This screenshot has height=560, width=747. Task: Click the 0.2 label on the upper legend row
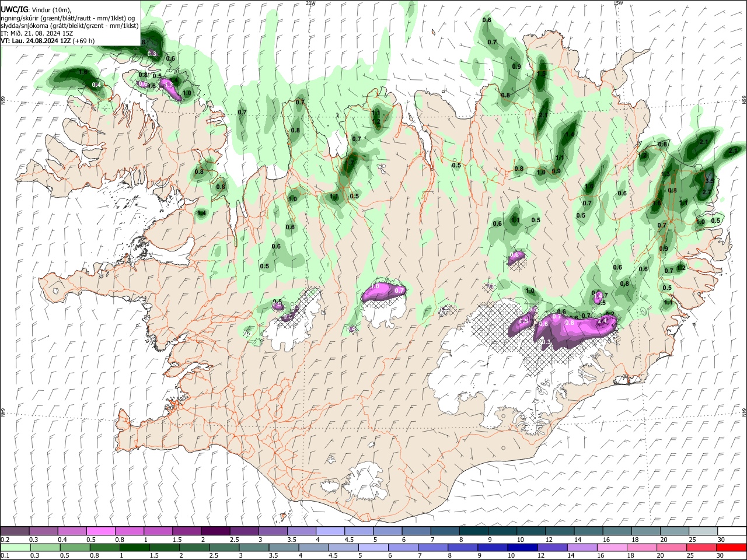coord(6,540)
